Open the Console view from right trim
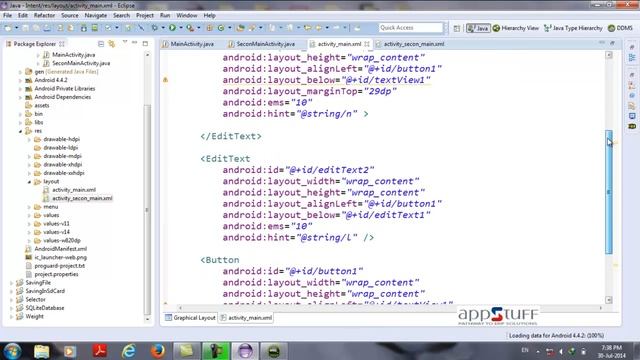Image resolution: width=640 pixels, height=360 pixels. pyautogui.click(x=632, y=116)
